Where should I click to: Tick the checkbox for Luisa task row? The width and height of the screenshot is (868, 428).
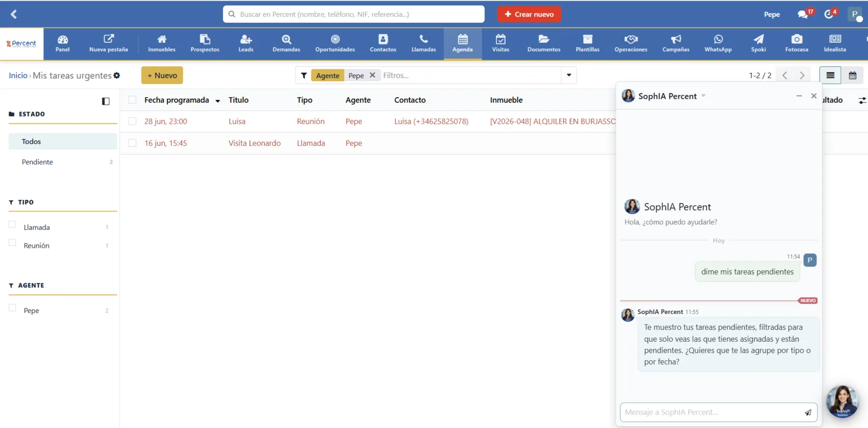pos(132,122)
